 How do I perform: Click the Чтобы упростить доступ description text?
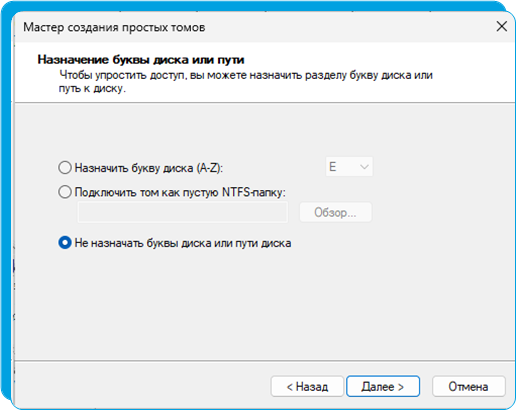[246, 82]
